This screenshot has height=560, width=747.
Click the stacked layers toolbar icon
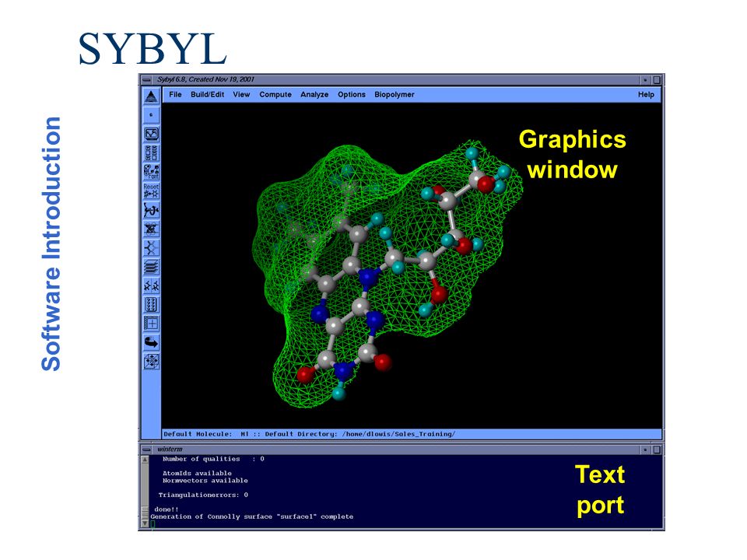[151, 267]
